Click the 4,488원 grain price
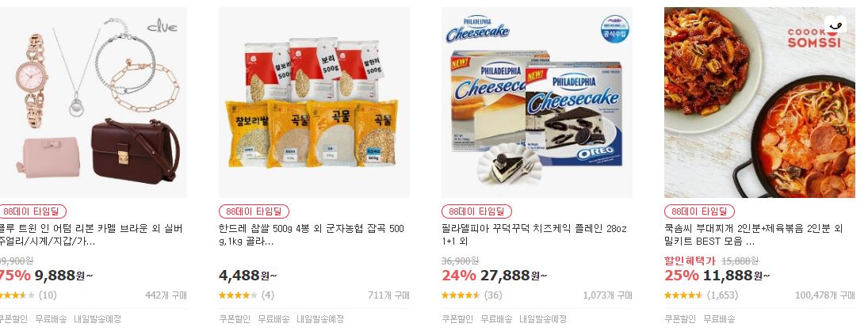This screenshot has height=335, width=868. [x=248, y=276]
